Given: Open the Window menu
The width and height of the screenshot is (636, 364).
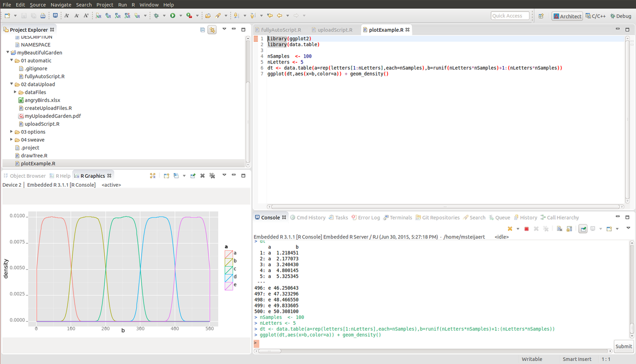Looking at the screenshot, I should [x=149, y=4].
